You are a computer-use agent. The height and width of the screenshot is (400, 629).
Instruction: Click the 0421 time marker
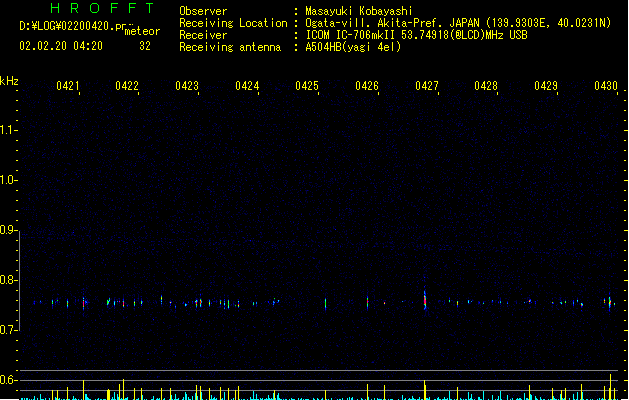click(68, 86)
